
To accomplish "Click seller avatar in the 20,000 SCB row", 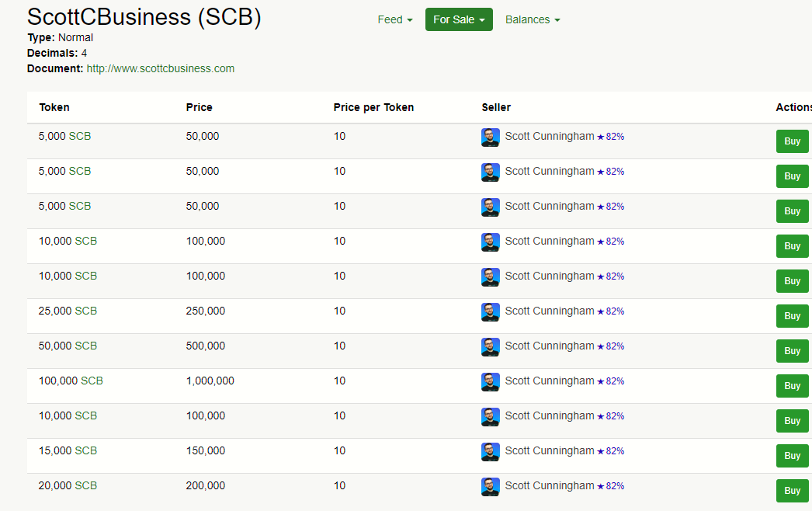I will (490, 486).
